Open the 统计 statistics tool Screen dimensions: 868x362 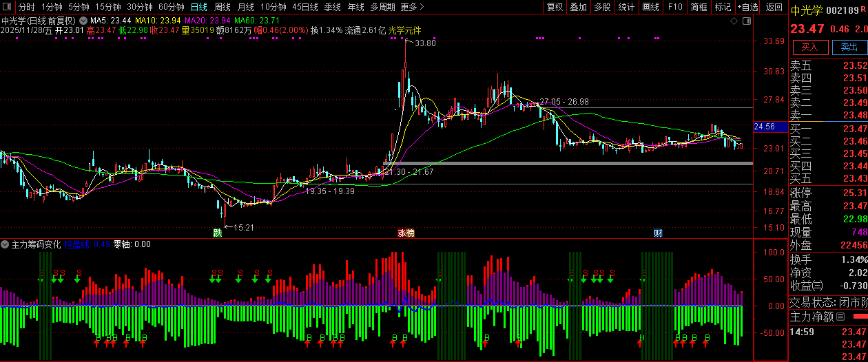tap(626, 7)
